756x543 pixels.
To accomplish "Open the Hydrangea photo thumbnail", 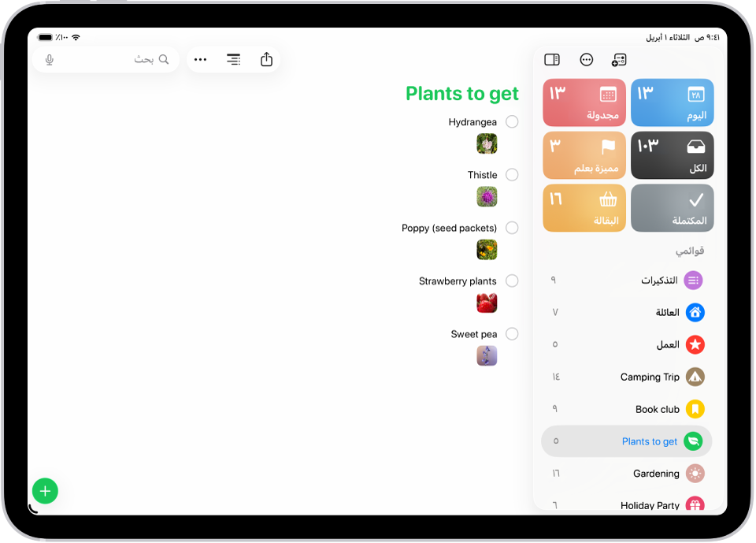I will tap(487, 144).
